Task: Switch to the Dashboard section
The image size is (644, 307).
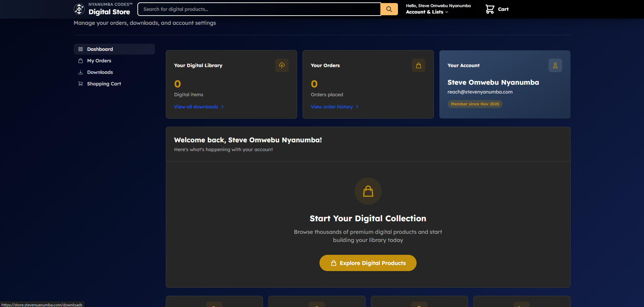Action: click(x=100, y=49)
